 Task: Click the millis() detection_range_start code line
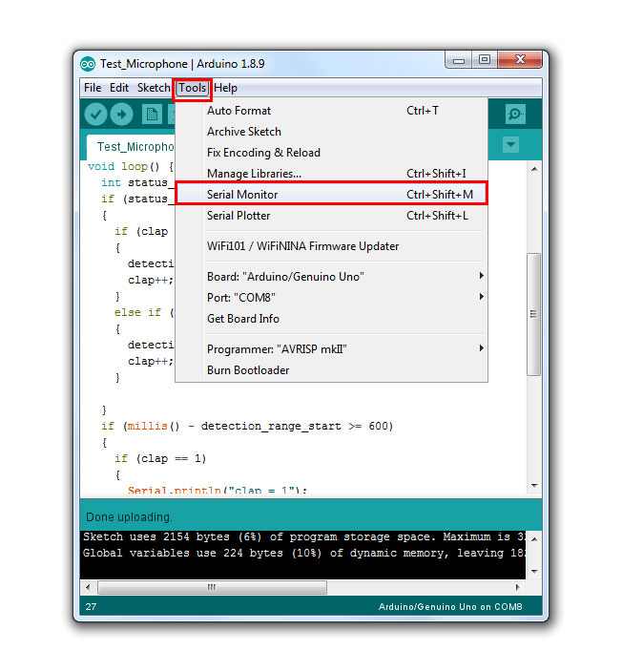coord(247,426)
